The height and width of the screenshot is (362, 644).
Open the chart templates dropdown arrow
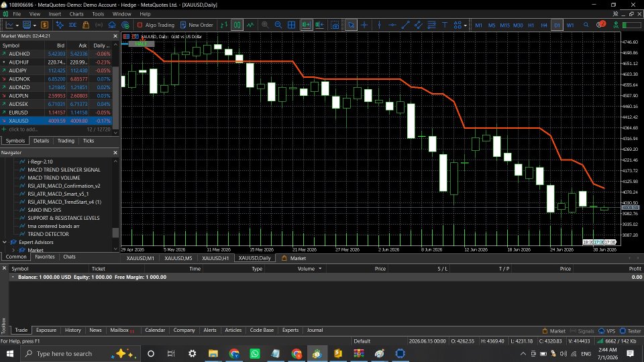coord(34,25)
